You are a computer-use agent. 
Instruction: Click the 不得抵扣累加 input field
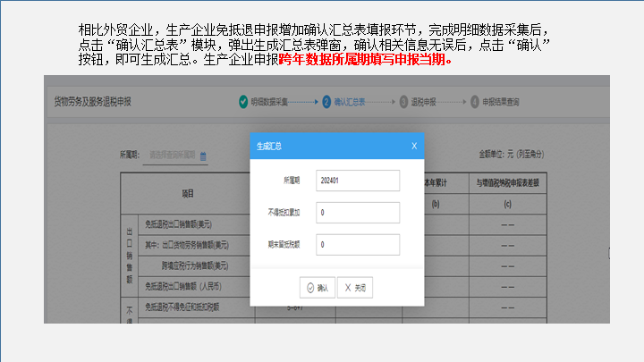coord(358,213)
